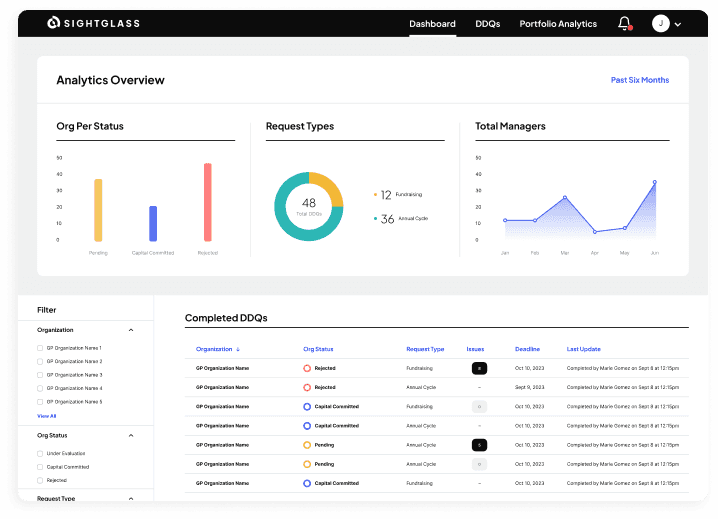Collapse the Org Status filter section
The height and width of the screenshot is (519, 718).
(131, 436)
